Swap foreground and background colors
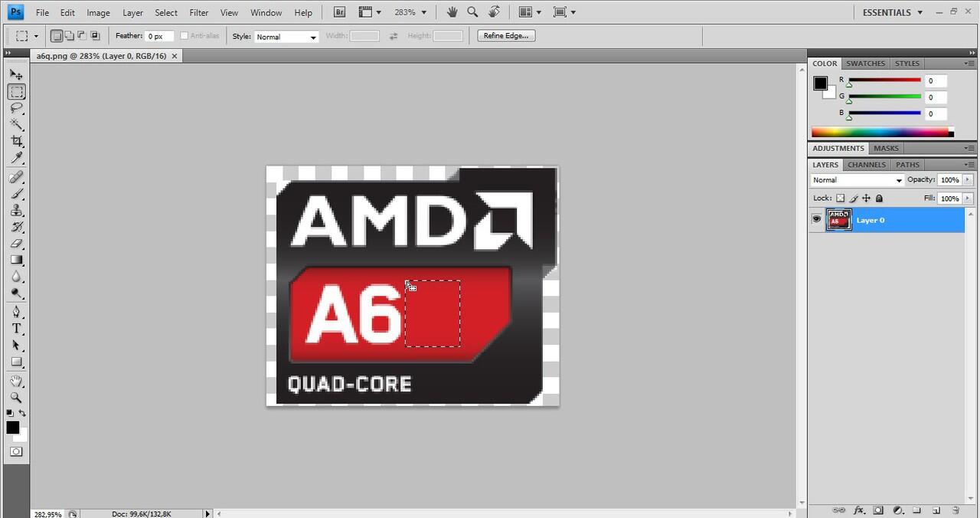980x518 pixels. coord(23,414)
